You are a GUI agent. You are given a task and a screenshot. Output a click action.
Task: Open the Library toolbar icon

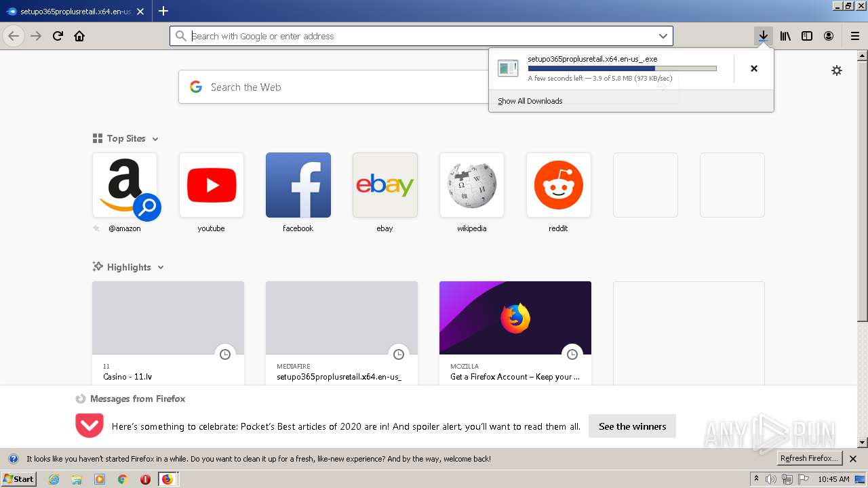(x=785, y=36)
